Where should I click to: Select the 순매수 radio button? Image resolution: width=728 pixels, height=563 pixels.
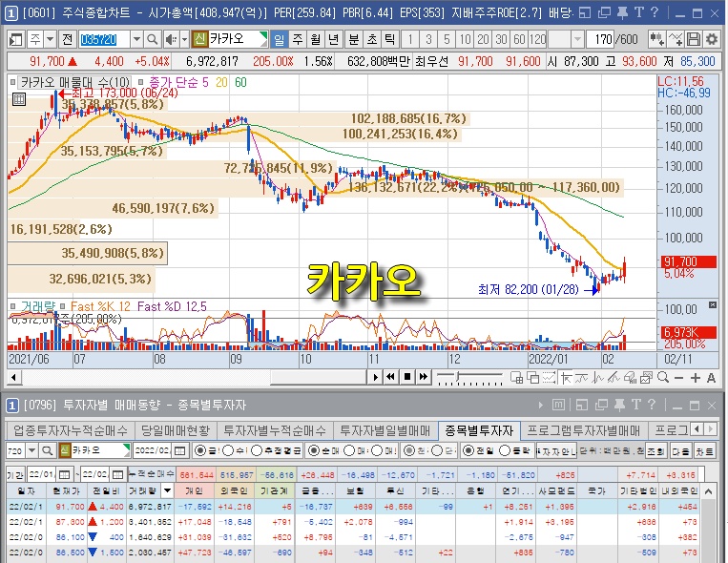point(314,450)
